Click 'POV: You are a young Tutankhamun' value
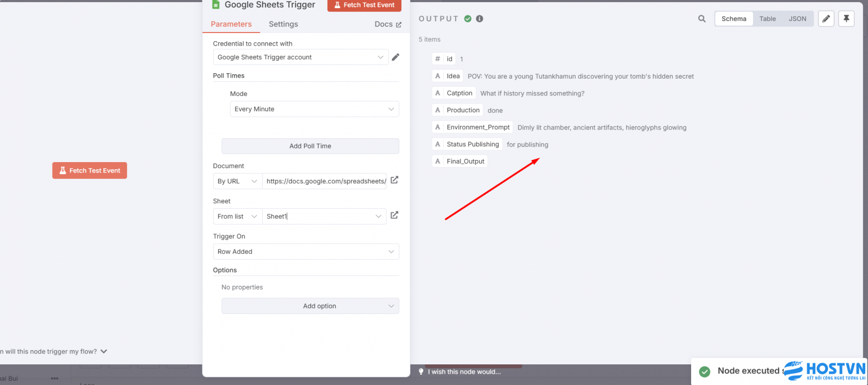This screenshot has height=385, width=868. [x=580, y=76]
